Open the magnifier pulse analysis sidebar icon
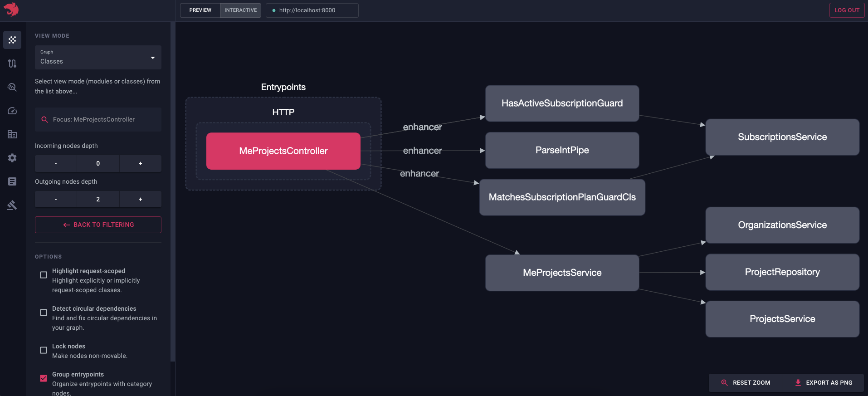 pos(12,87)
